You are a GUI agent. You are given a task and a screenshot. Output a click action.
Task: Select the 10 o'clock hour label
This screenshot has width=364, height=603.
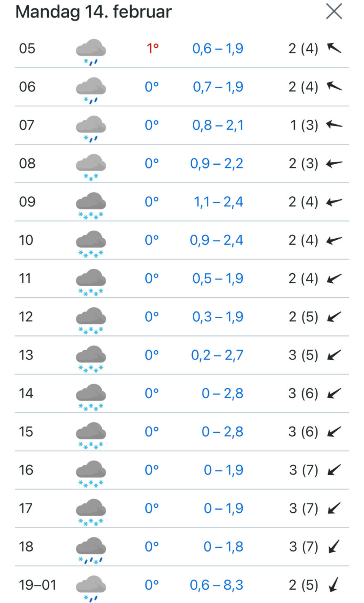[26, 240]
